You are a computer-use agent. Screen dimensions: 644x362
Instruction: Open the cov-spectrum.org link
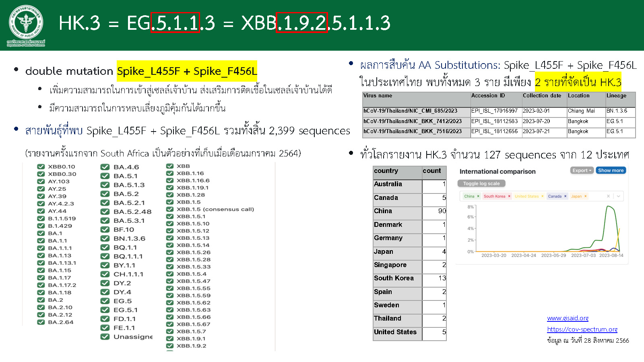582,329
